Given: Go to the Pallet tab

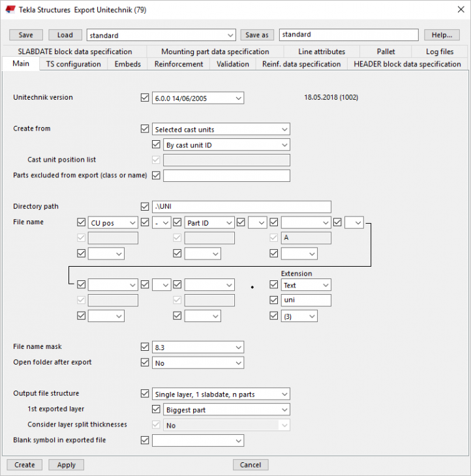Looking at the screenshot, I should (x=386, y=52).
